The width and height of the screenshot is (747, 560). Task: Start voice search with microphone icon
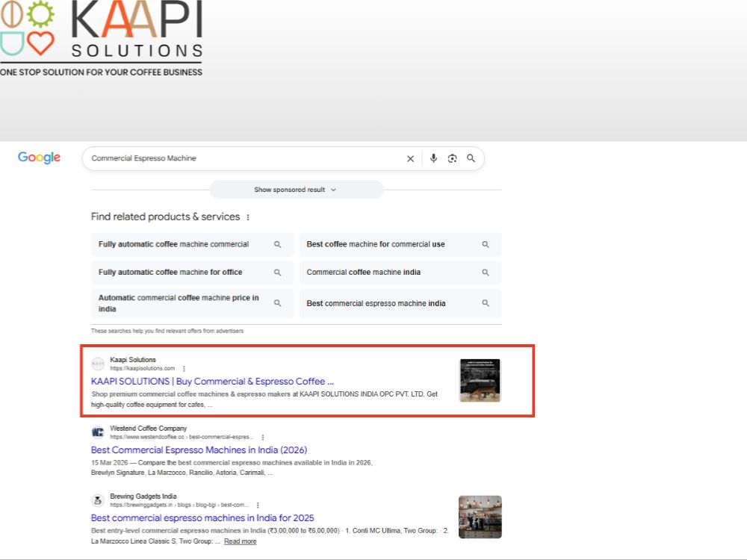pos(433,158)
